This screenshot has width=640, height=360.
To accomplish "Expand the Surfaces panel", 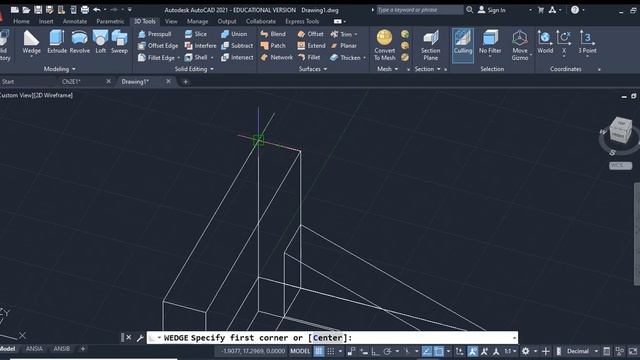I will click(x=313, y=69).
